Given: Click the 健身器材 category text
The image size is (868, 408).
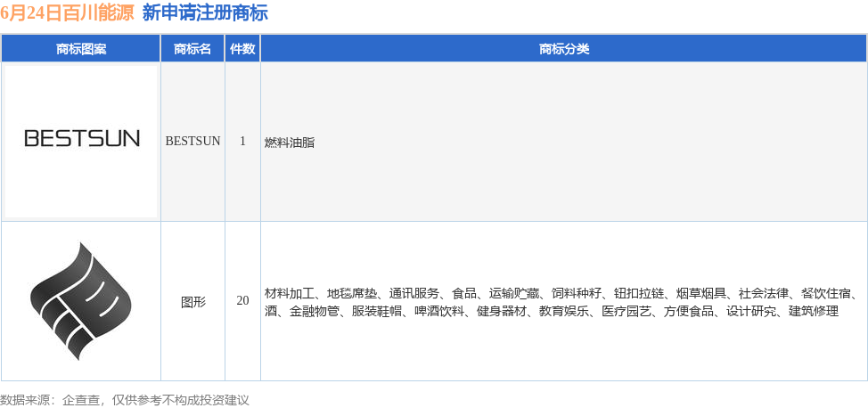Looking at the screenshot, I should pyautogui.click(x=502, y=311).
